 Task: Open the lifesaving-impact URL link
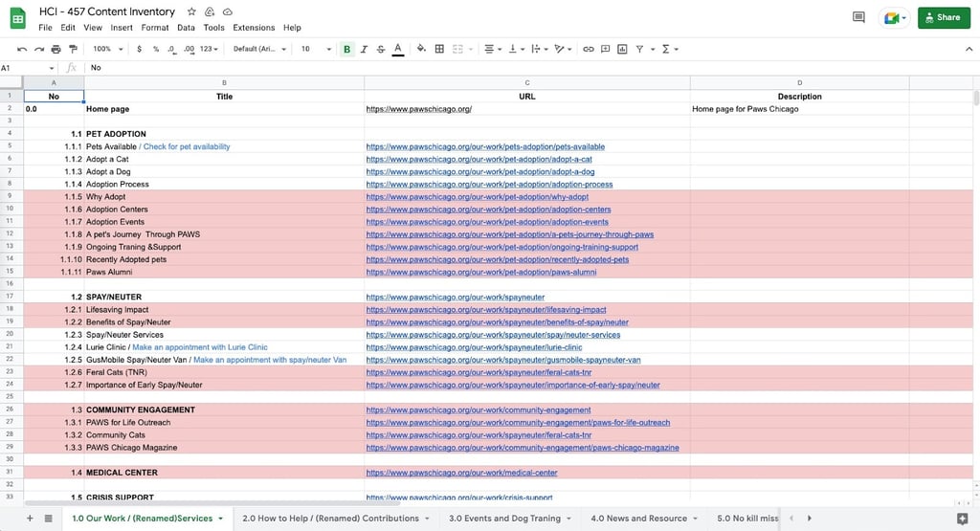coord(485,310)
